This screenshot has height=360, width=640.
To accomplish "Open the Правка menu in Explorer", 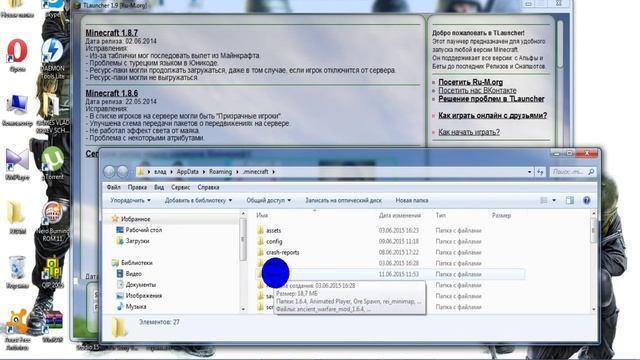I will [137, 187].
